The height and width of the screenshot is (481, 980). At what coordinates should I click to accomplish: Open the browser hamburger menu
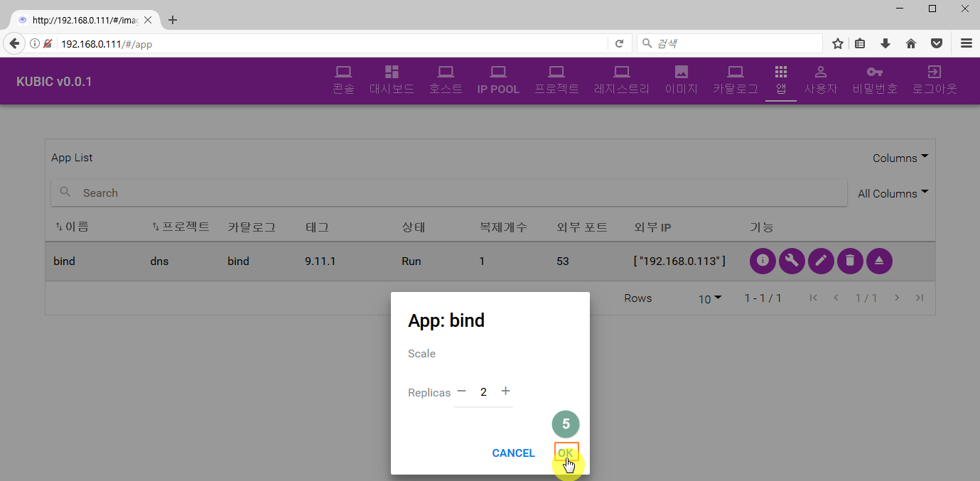[966, 43]
